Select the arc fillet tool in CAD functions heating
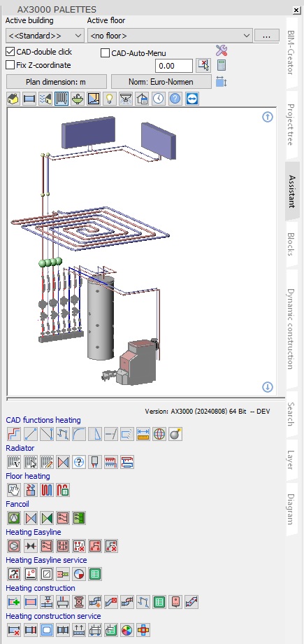 (x=79, y=434)
